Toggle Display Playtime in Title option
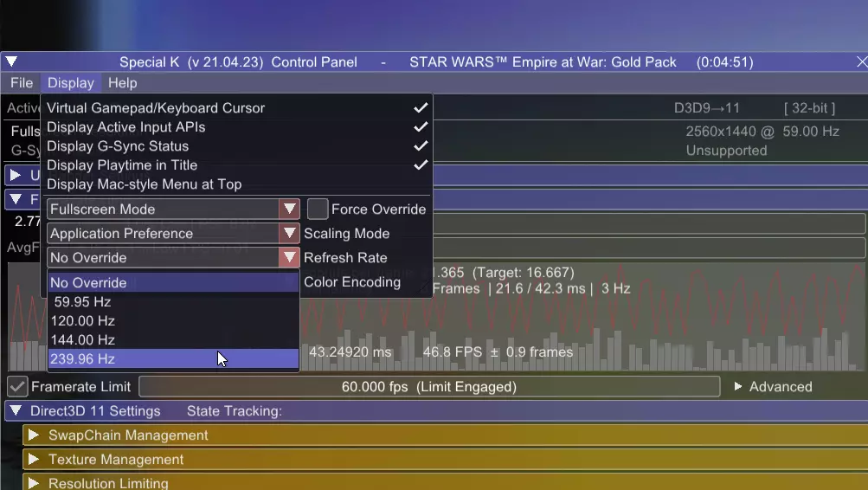Viewport: 868px width, 490px height. pyautogui.click(x=237, y=165)
